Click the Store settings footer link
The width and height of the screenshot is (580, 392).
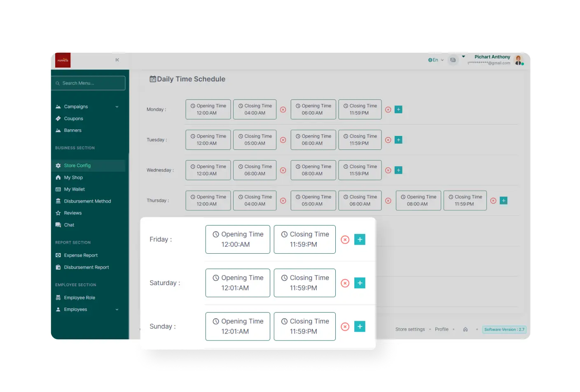(410, 329)
